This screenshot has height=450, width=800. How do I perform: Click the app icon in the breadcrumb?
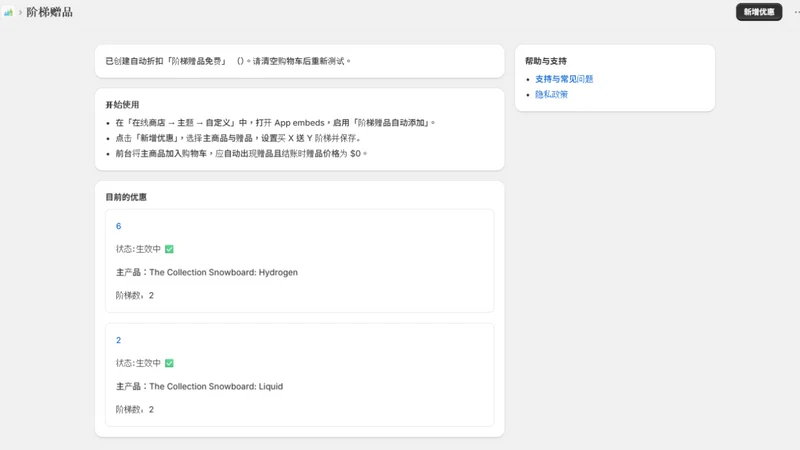coord(8,12)
